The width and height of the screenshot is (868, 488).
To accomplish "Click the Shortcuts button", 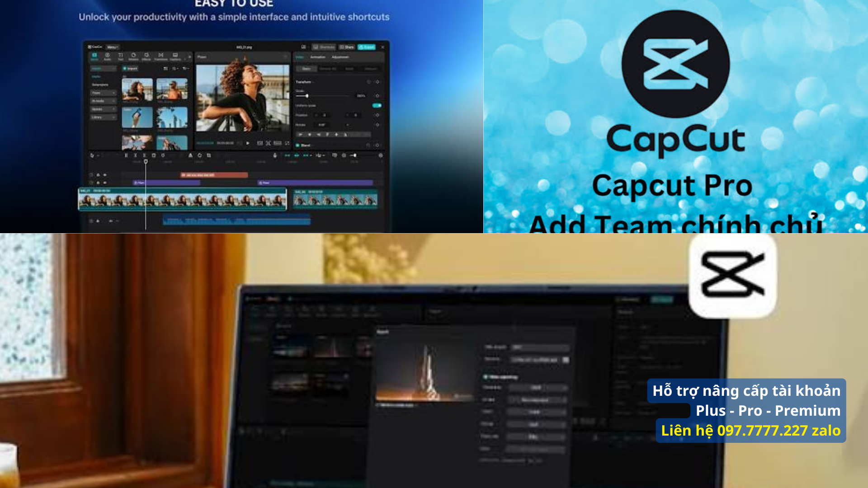I will tap(324, 47).
